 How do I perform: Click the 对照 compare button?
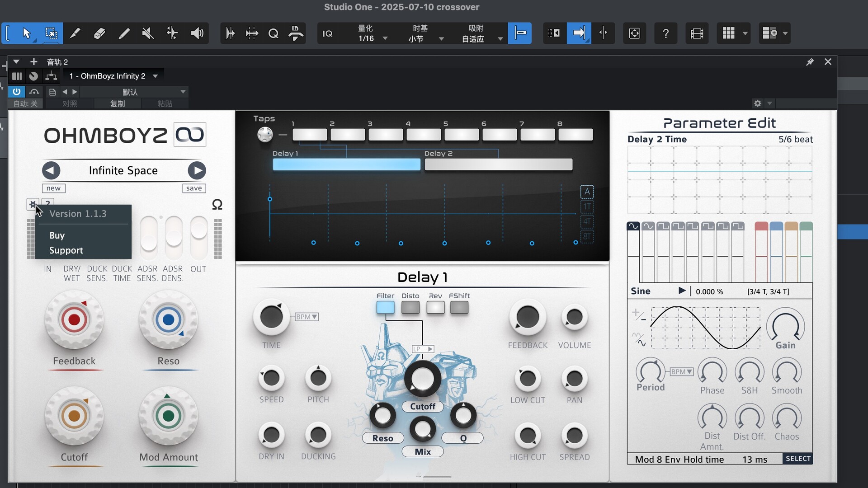(70, 103)
